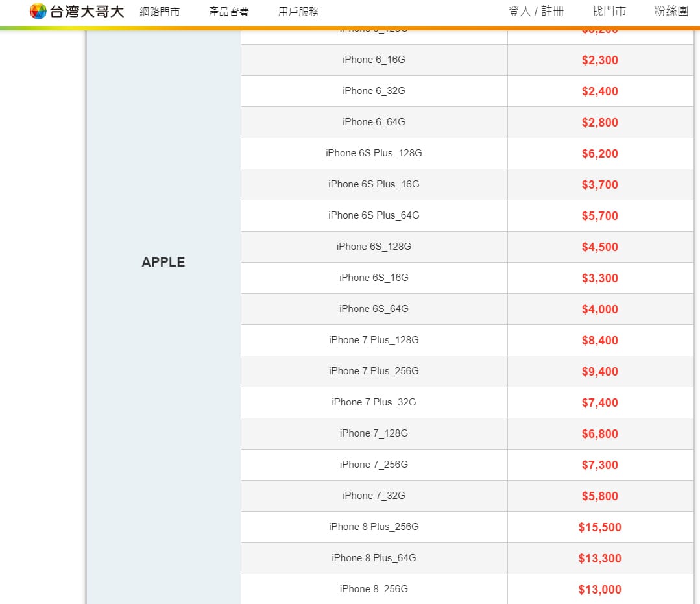This screenshot has height=604, width=700.
Task: Select iPhone 8_256G model name
Action: click(x=374, y=589)
